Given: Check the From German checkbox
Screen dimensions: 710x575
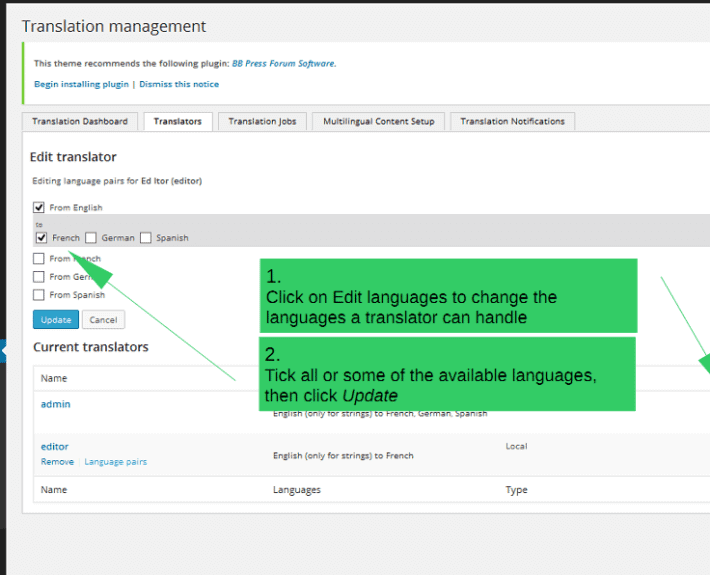Looking at the screenshot, I should pyautogui.click(x=38, y=277).
